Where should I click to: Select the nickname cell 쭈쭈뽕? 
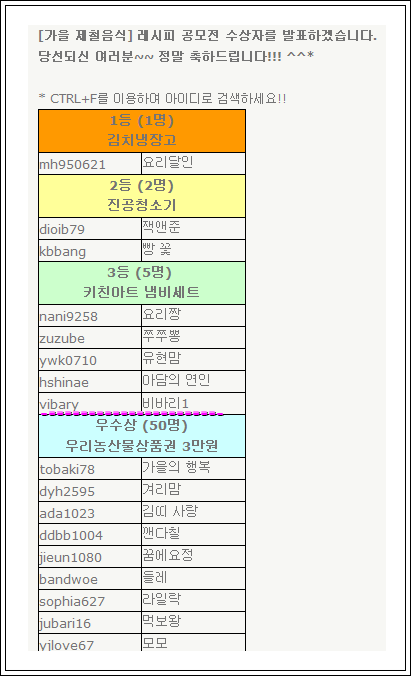(x=193, y=338)
